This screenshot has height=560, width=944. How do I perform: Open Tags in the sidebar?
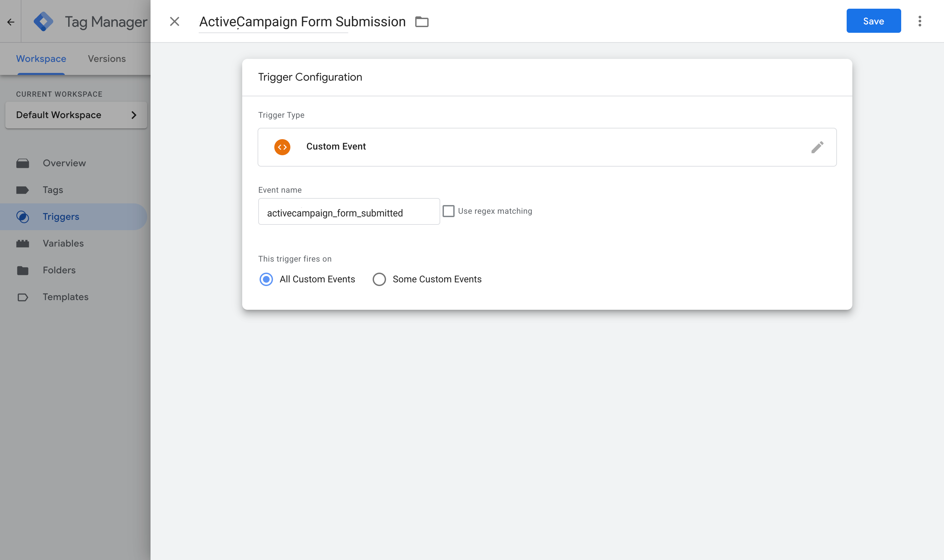click(74, 190)
